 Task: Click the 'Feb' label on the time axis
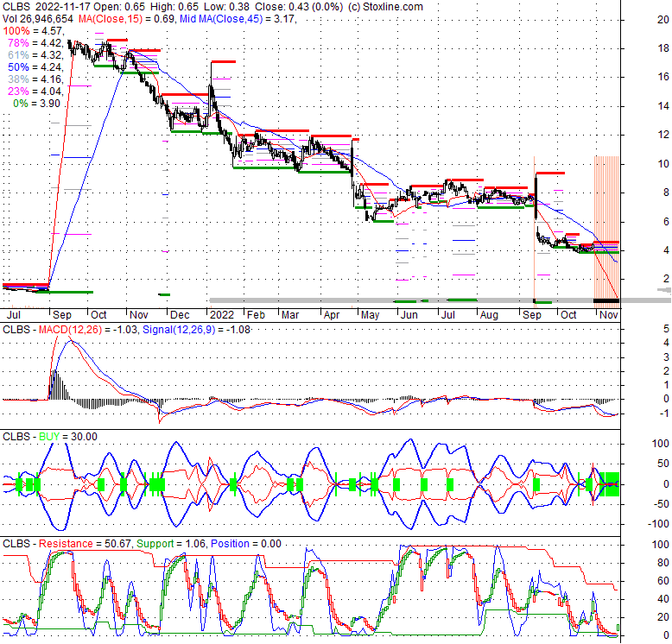(256, 315)
